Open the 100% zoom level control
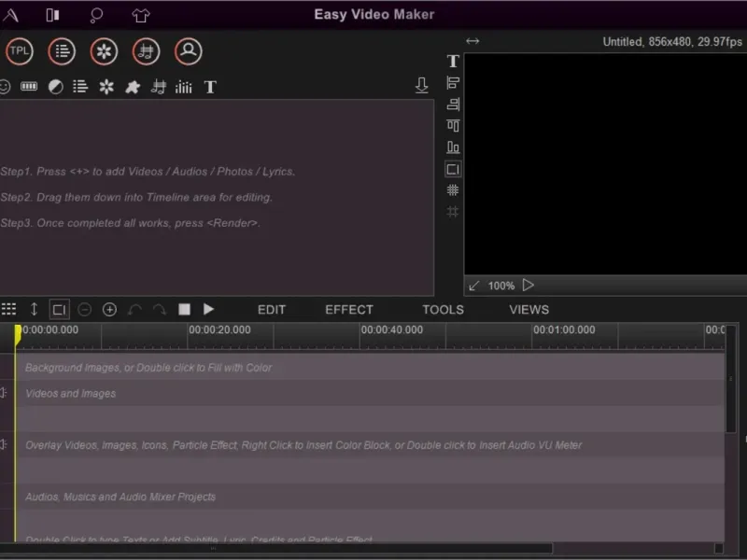Viewport: 747px width, 560px height. pyautogui.click(x=500, y=286)
